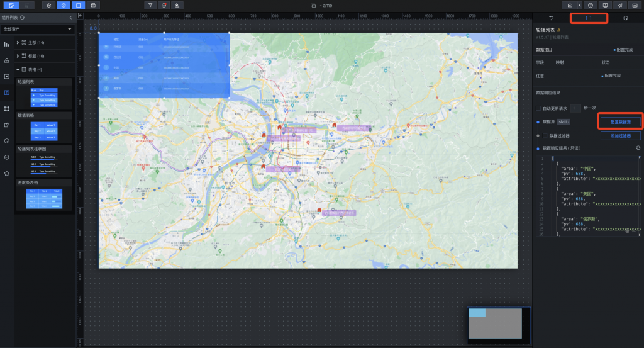
Task: Switch to the interaction tab in right panel
Action: point(626,18)
